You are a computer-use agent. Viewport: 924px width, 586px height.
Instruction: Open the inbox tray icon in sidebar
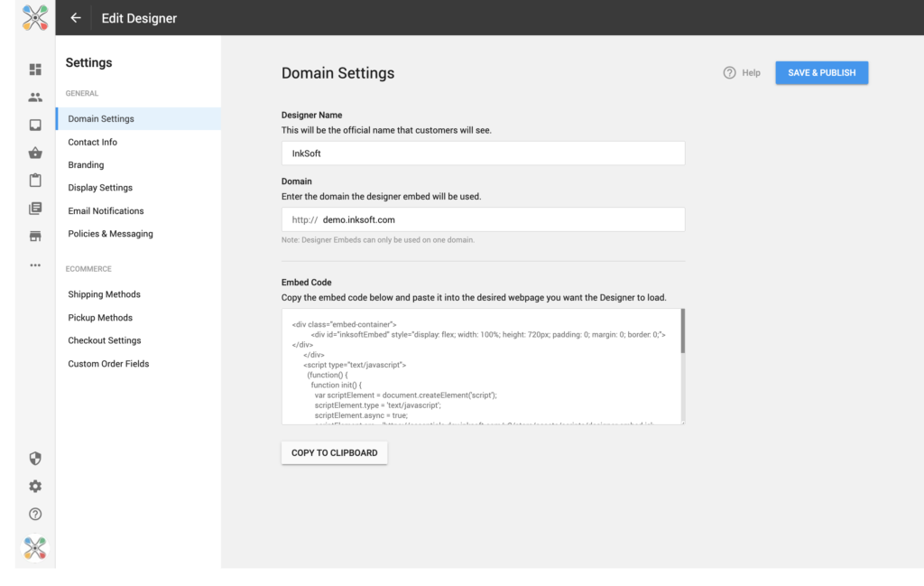point(35,125)
